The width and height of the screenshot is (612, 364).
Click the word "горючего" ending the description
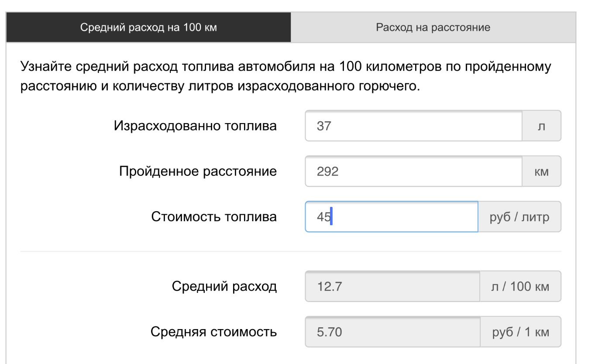pyautogui.click(x=389, y=86)
